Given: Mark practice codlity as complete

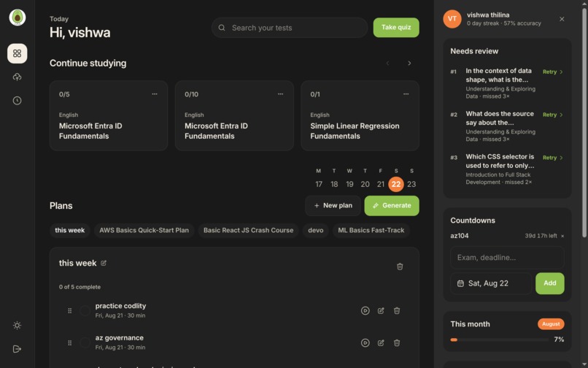Looking at the screenshot, I should point(85,310).
